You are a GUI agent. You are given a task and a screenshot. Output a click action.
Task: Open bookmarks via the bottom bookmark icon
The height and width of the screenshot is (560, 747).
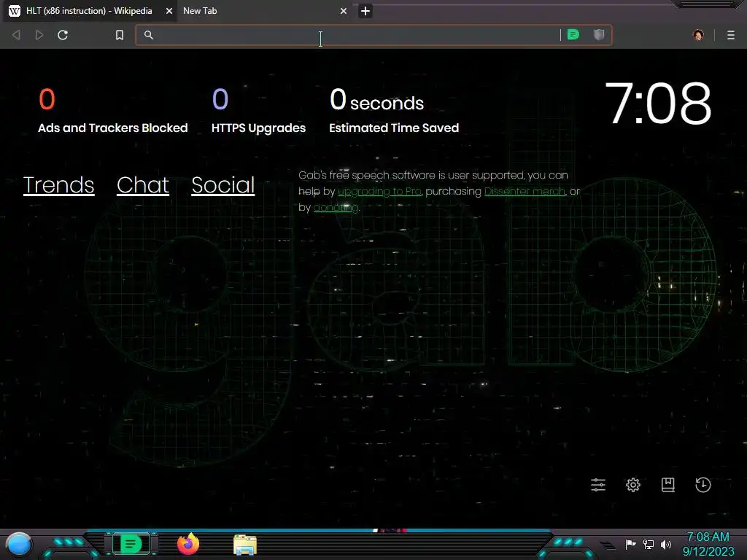coord(668,485)
